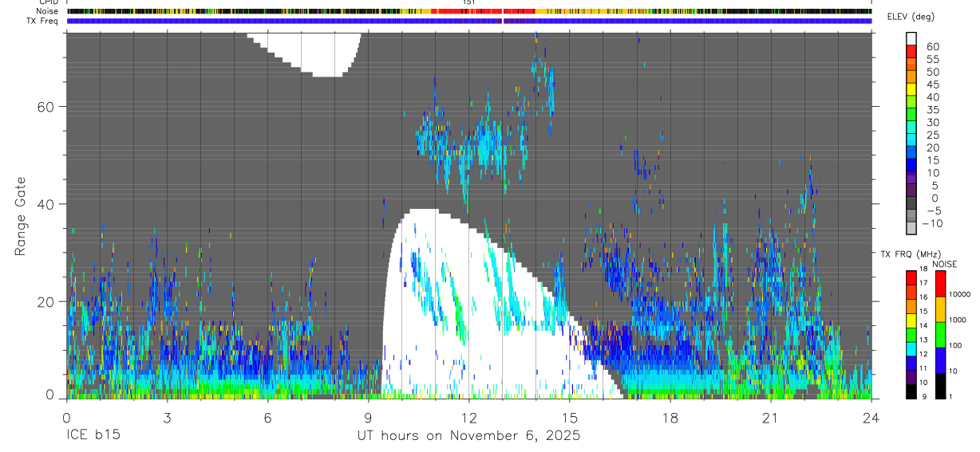The height and width of the screenshot is (452, 980).
Task: Click the '100' value in the NOISE legend
Action: tap(956, 345)
